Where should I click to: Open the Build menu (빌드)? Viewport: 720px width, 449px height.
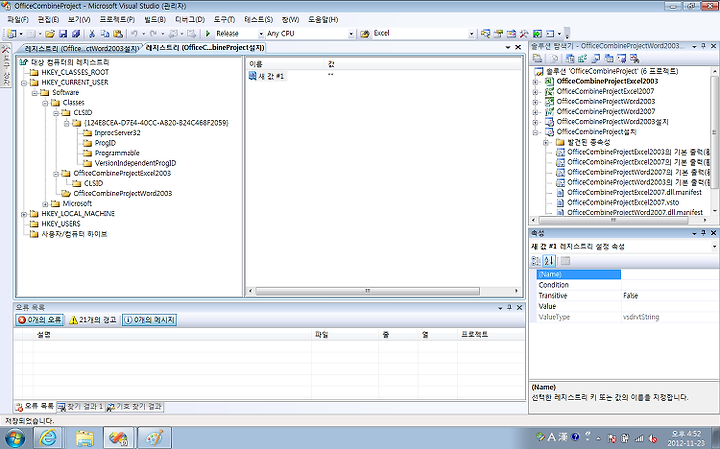[x=155, y=20]
